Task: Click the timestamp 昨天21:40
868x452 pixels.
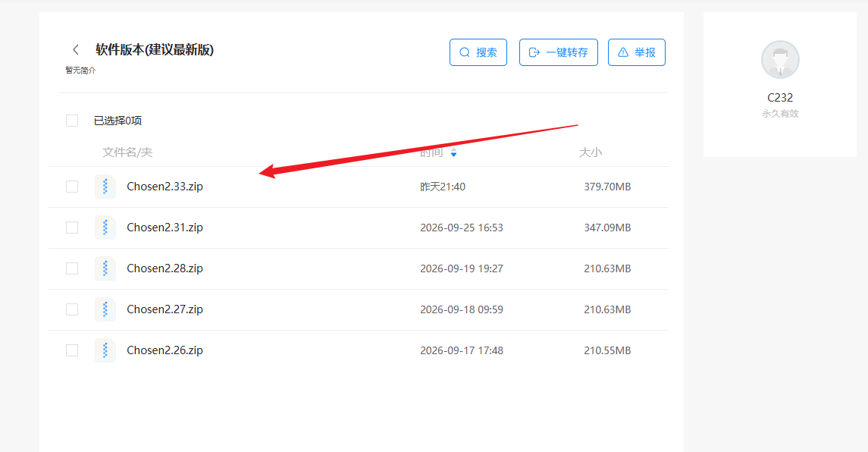Action: pos(443,187)
